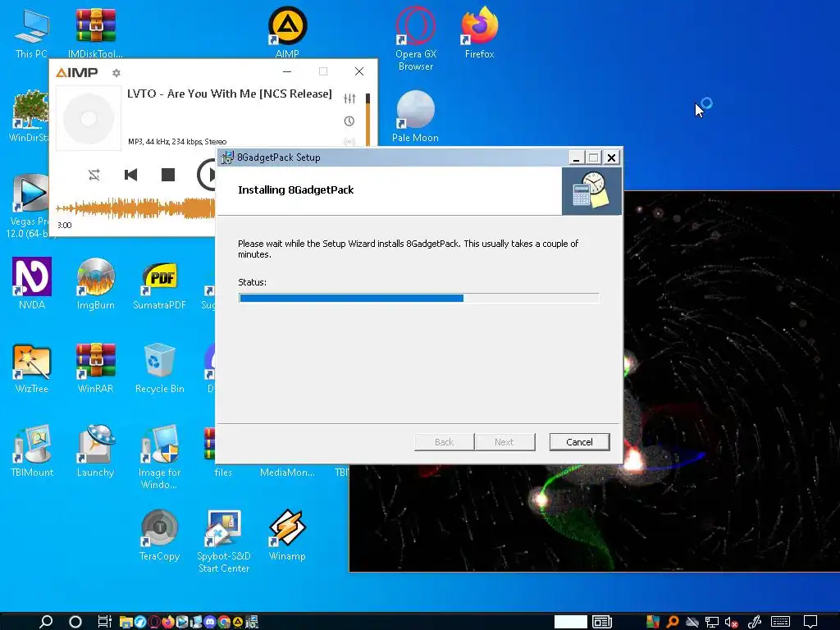This screenshot has height=630, width=840.
Task: Toggle shuffle in the AIMP player
Action: [x=94, y=175]
